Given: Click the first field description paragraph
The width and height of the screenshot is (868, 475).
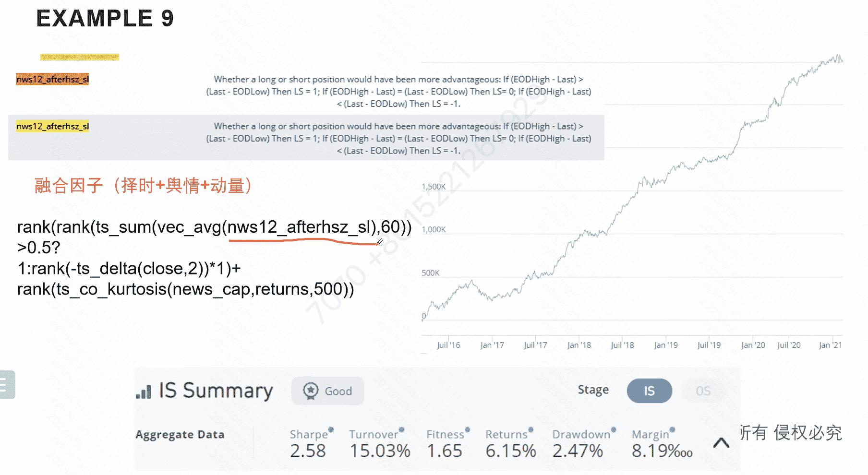Looking at the screenshot, I should (398, 91).
